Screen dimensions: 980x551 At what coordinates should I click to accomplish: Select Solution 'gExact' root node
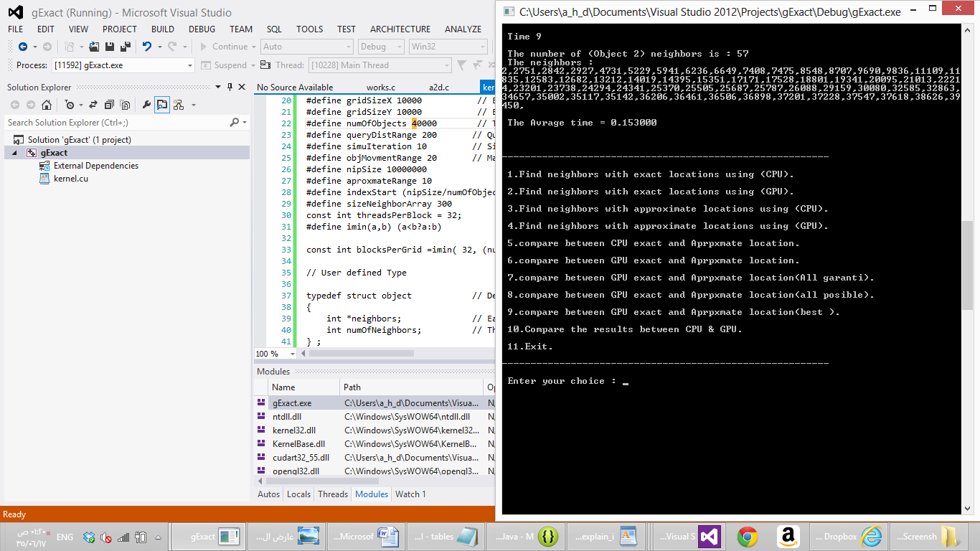(x=80, y=140)
